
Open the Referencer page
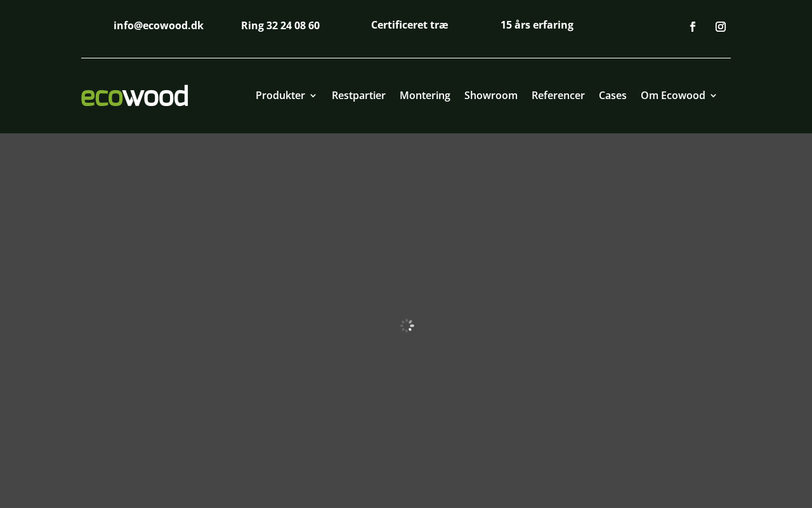point(558,95)
